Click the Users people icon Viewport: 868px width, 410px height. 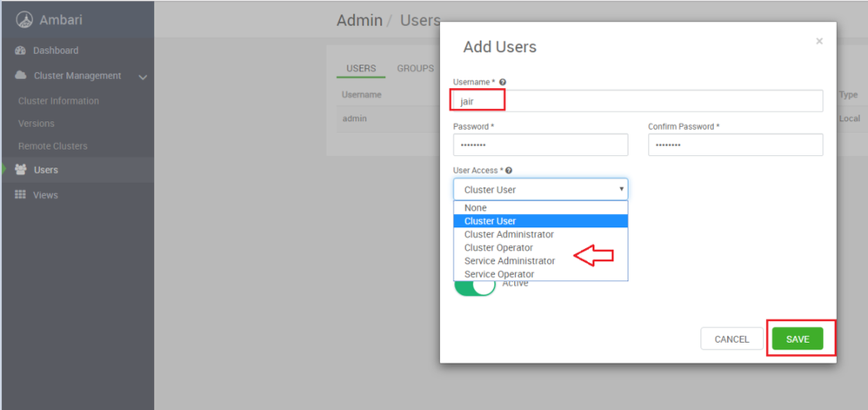pyautogui.click(x=21, y=170)
